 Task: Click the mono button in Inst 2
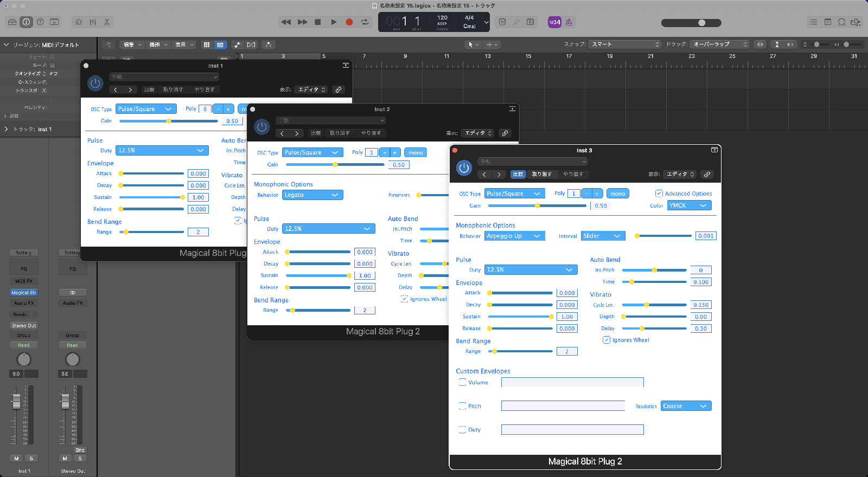(x=416, y=152)
